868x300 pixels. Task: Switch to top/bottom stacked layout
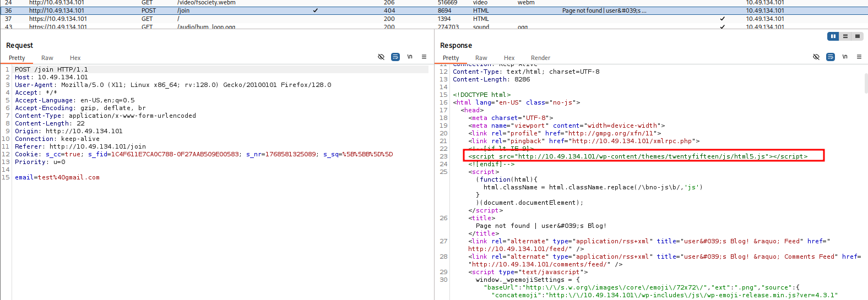click(x=845, y=36)
